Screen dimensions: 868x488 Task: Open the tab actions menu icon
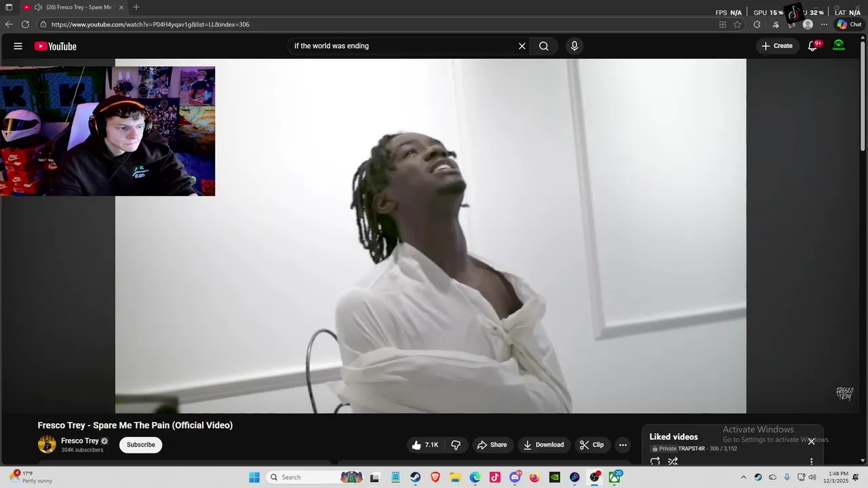click(9, 7)
